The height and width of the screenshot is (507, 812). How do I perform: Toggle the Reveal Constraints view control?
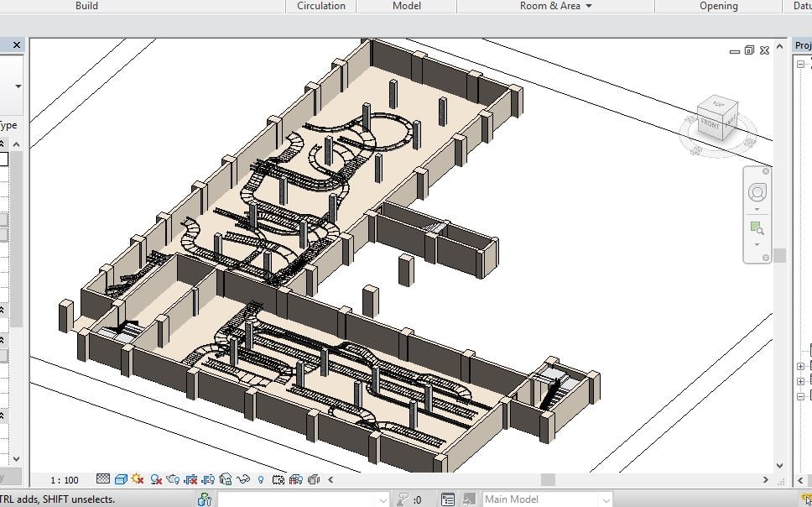pos(295,478)
